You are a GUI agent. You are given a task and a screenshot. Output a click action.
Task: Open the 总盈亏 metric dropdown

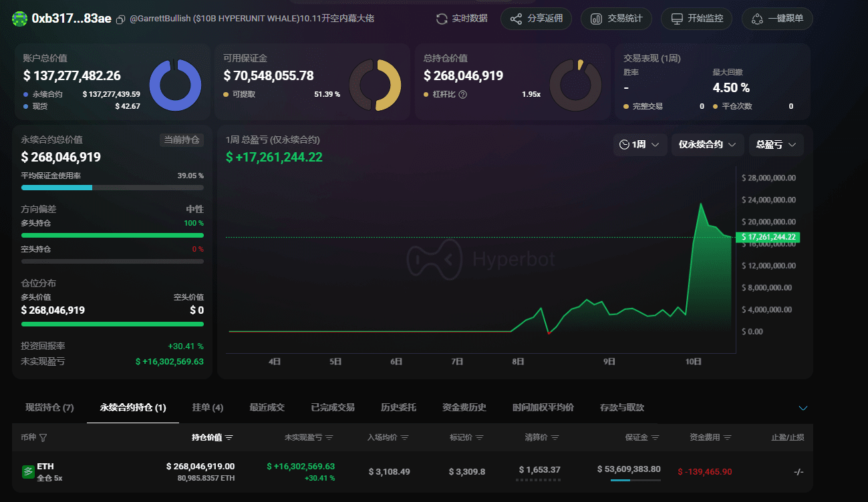point(776,145)
